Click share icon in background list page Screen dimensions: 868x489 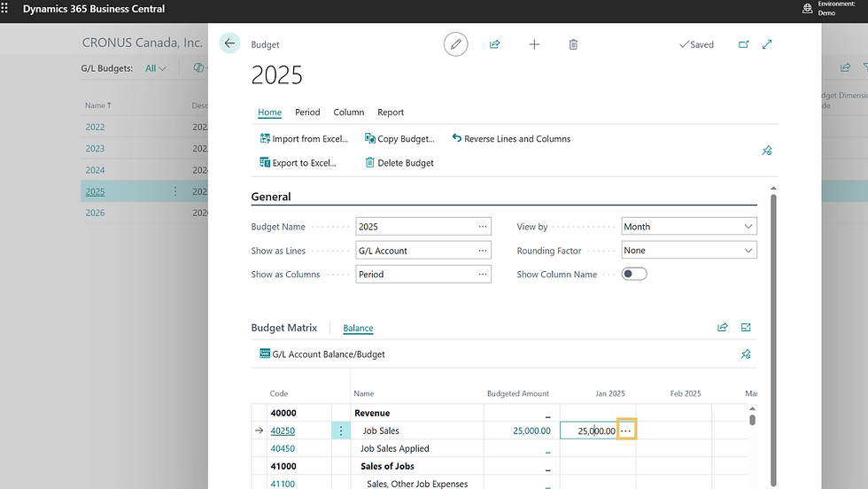tap(845, 67)
